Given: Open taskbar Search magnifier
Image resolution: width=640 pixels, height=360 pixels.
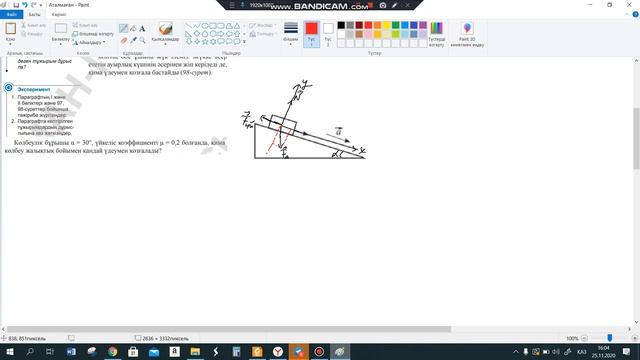Looking at the screenshot, I should coord(30,351).
